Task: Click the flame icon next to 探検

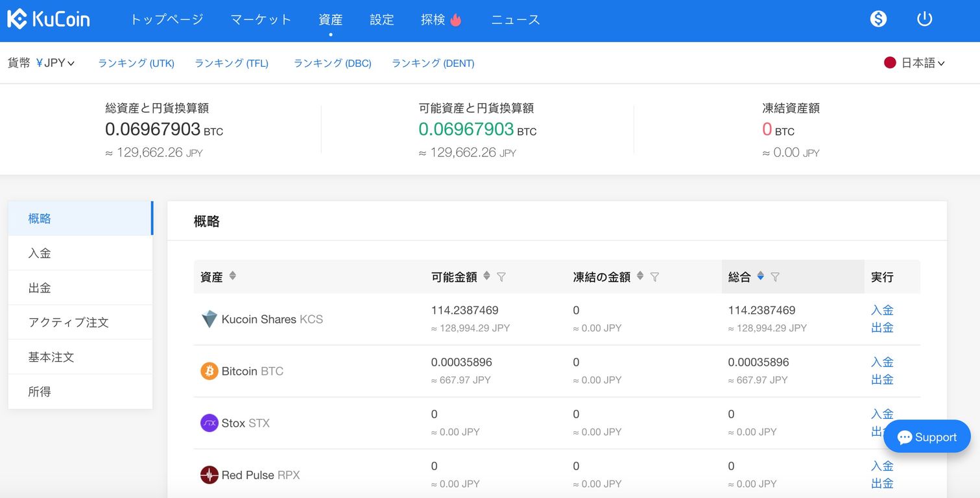Action: coord(455,19)
